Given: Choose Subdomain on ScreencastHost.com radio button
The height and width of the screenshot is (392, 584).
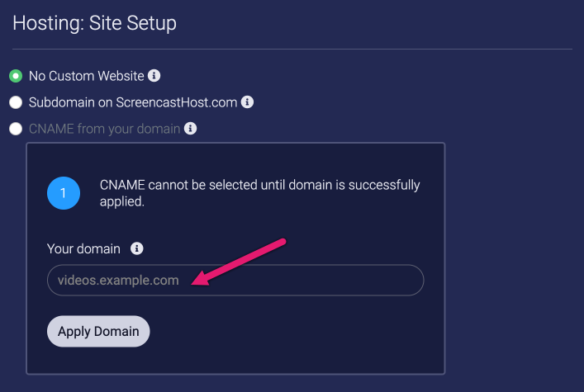Looking at the screenshot, I should click(x=16, y=102).
